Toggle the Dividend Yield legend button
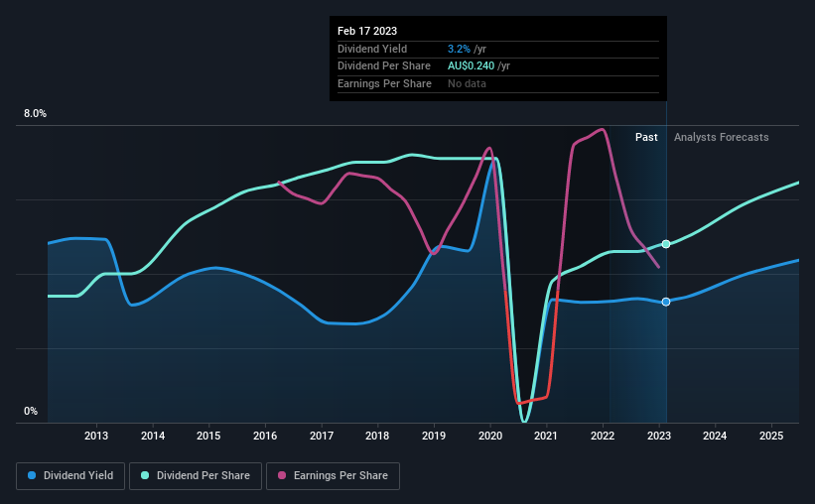This screenshot has width=815, height=504. coord(70,476)
